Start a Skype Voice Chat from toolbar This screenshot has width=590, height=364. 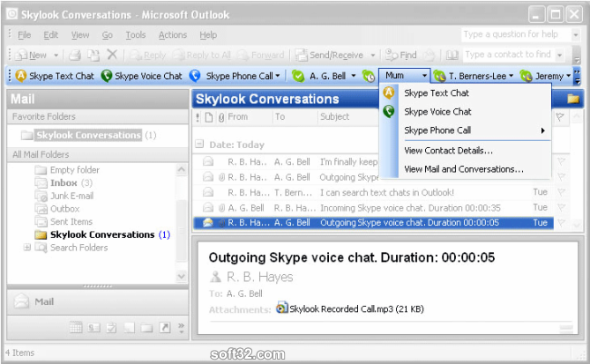point(141,76)
